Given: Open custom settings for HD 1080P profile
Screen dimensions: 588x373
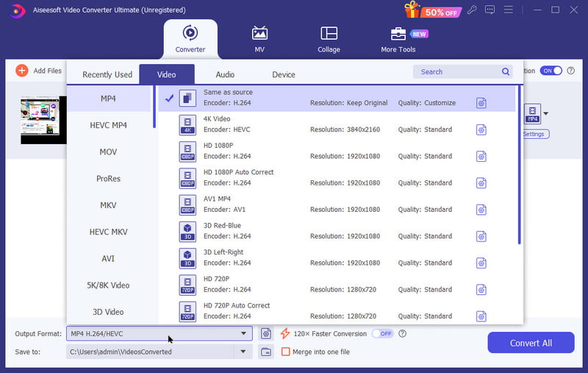Looking at the screenshot, I should [x=481, y=156].
